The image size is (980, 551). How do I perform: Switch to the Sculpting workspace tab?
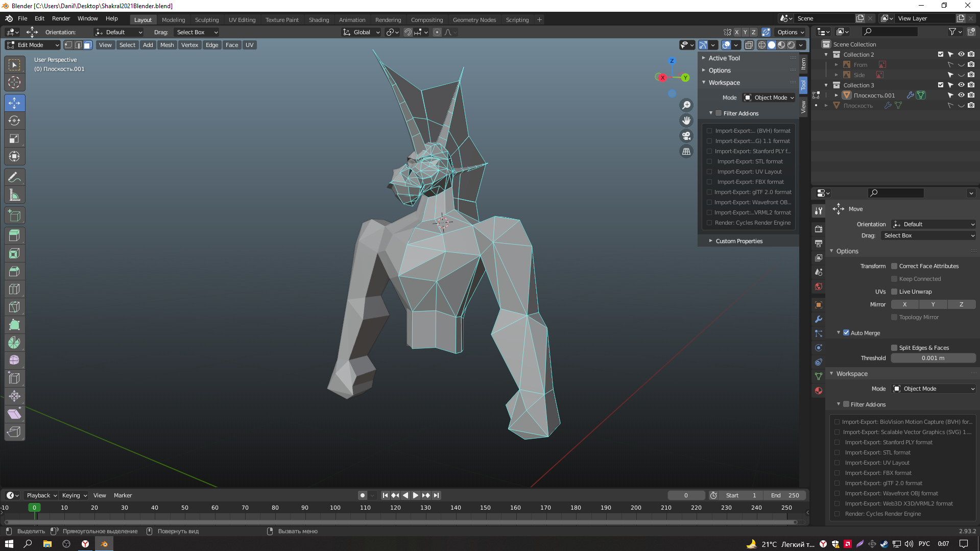(207, 20)
